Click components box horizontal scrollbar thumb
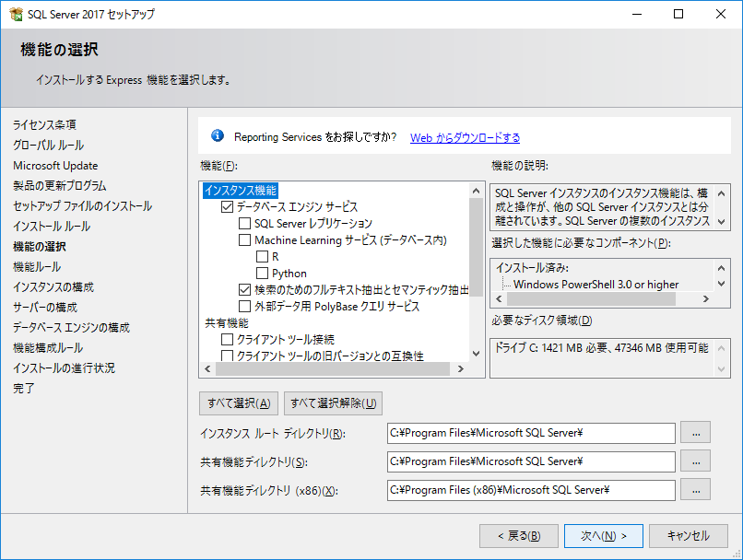This screenshot has height=560, width=743. tap(591, 298)
